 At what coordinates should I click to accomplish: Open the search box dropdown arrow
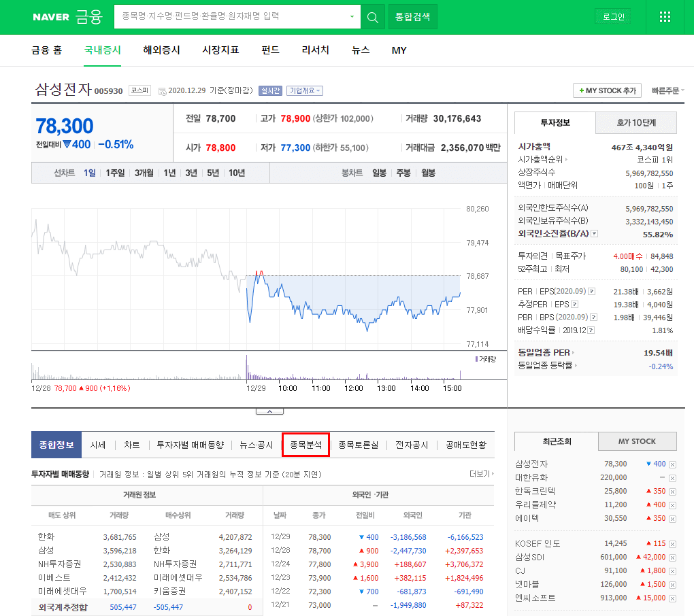(x=352, y=17)
